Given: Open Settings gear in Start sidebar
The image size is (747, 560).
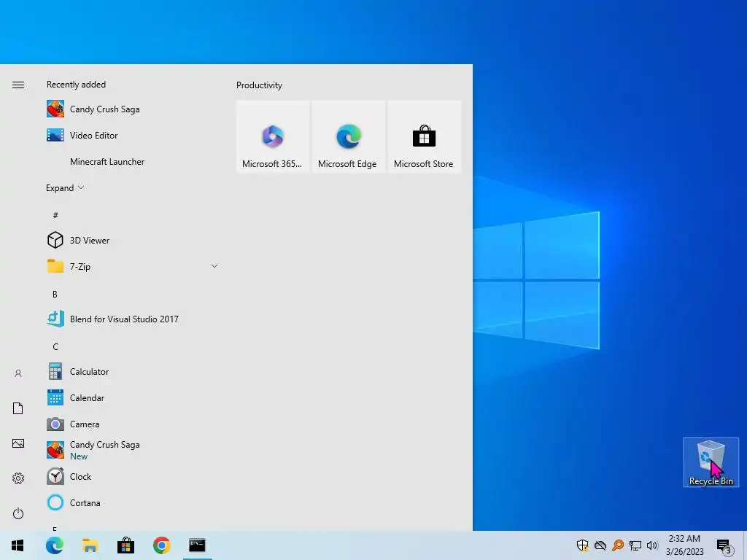Looking at the screenshot, I should click(x=18, y=478).
